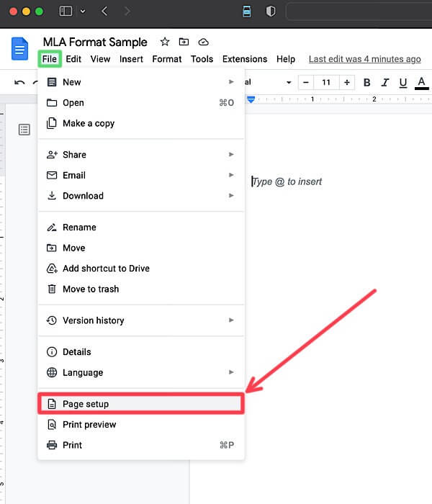Expand the New submenu

[x=141, y=82]
